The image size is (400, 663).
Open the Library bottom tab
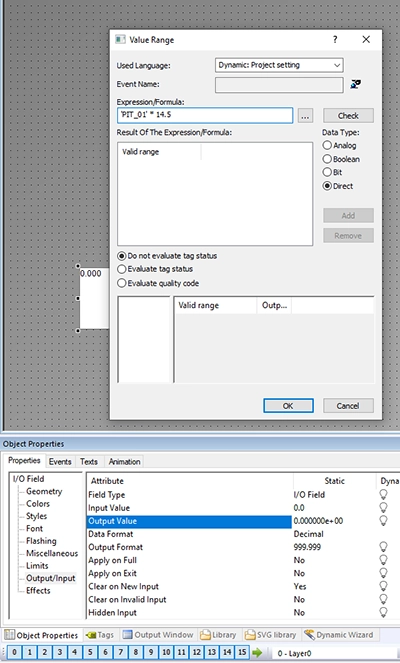click(x=218, y=635)
